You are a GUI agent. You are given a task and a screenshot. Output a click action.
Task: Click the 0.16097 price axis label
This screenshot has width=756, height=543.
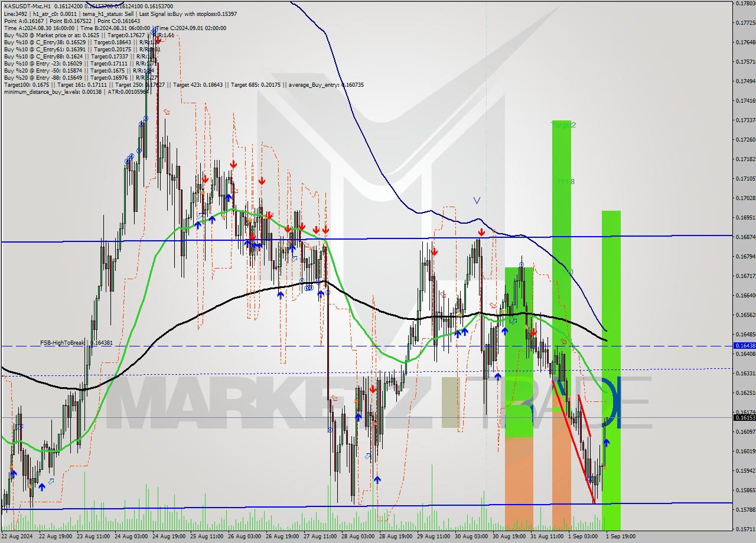[x=745, y=431]
